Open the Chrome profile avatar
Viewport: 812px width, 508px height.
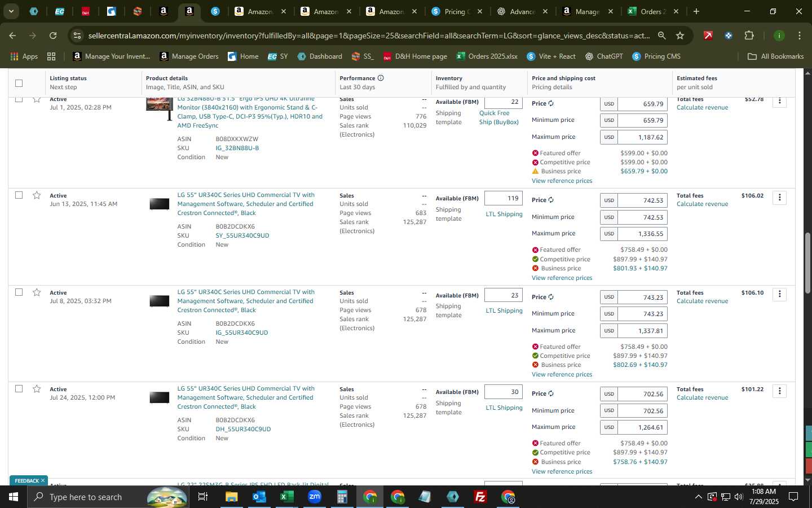779,36
